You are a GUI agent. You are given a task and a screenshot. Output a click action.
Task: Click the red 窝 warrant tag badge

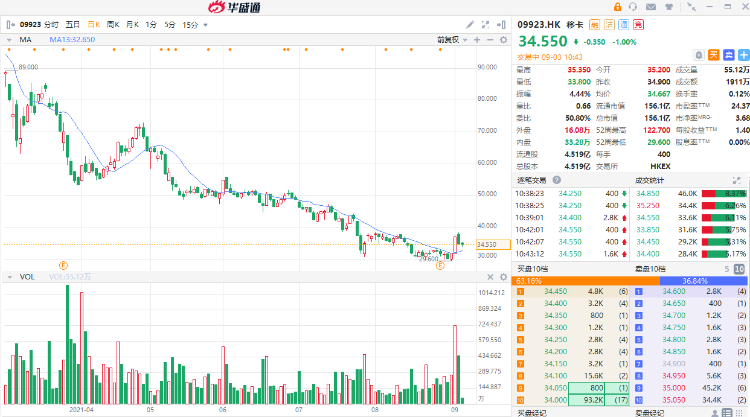tap(639, 25)
